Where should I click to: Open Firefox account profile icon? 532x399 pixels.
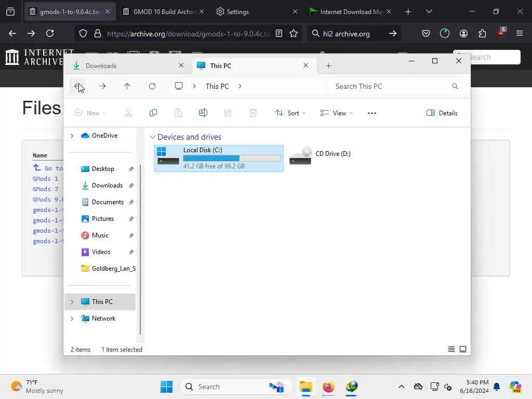click(463, 33)
